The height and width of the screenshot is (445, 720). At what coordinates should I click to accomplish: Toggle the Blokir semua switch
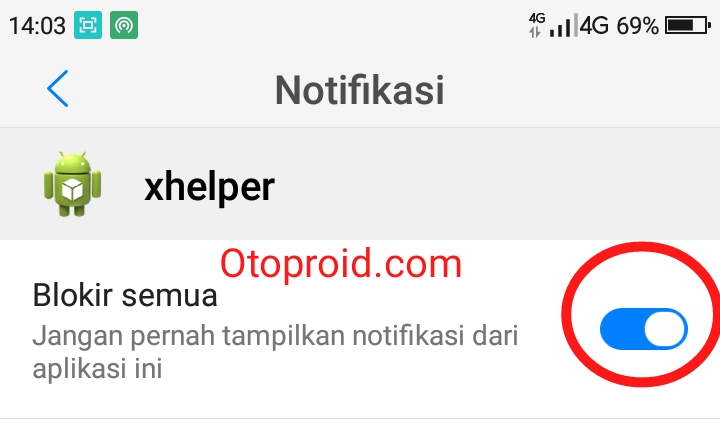pyautogui.click(x=643, y=329)
